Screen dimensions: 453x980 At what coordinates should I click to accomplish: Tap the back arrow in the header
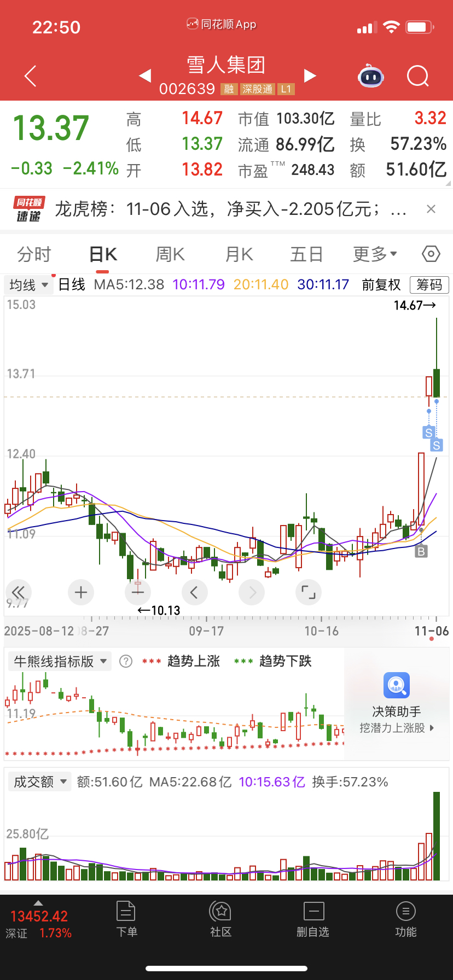pyautogui.click(x=31, y=76)
